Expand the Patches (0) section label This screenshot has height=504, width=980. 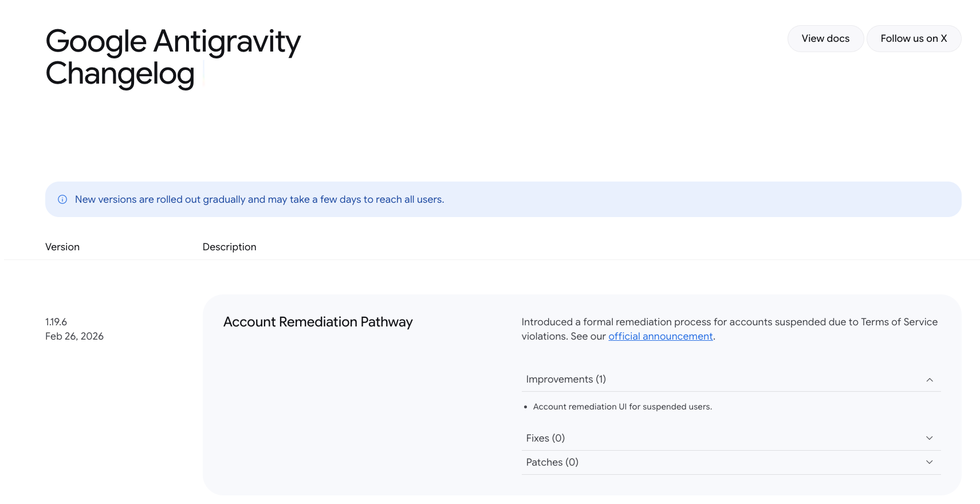(x=552, y=462)
